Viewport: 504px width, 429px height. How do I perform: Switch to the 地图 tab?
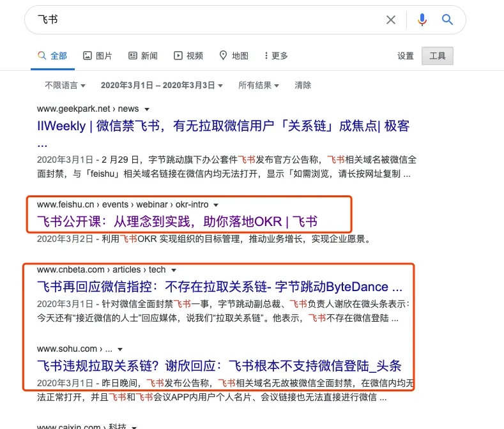point(234,56)
